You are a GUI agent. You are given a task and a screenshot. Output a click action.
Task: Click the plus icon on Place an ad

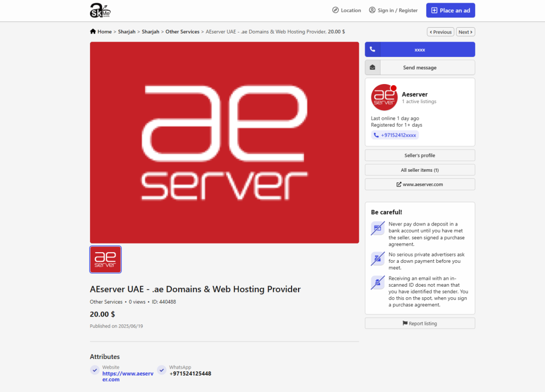coord(434,11)
